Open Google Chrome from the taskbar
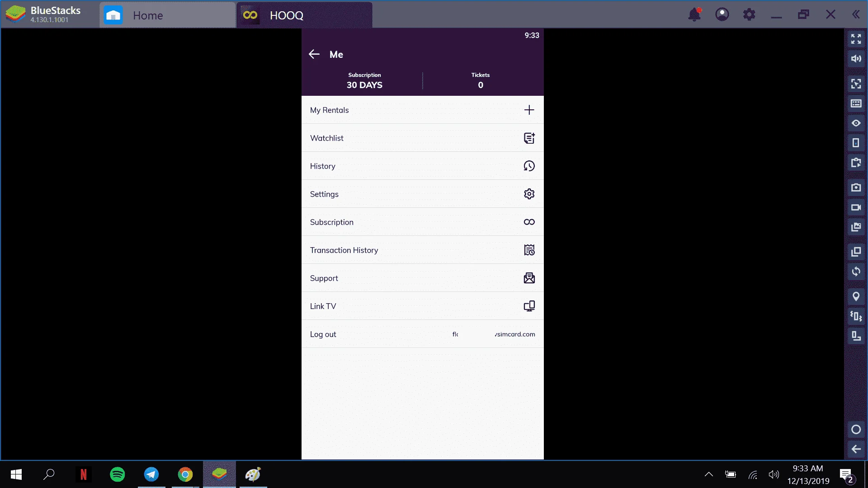868x488 pixels. click(x=185, y=474)
